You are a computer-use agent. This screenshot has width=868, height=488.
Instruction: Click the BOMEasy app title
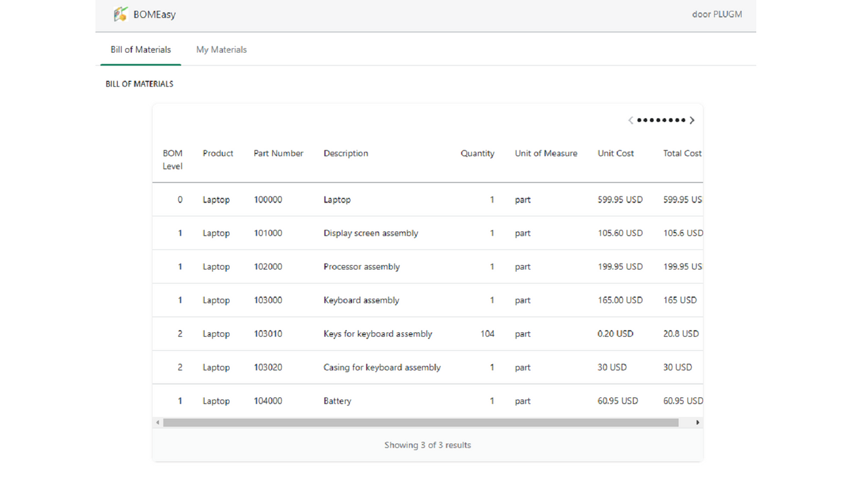tap(155, 14)
